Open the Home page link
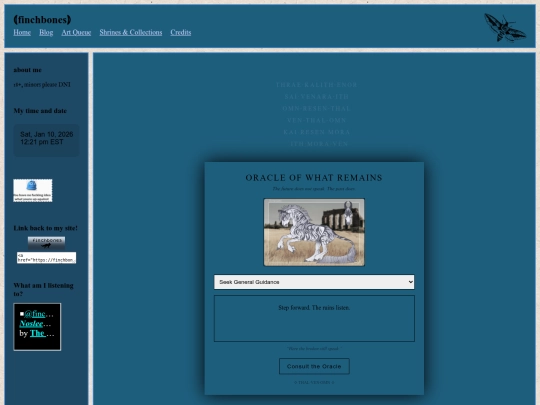540x405 pixels. coord(22,32)
